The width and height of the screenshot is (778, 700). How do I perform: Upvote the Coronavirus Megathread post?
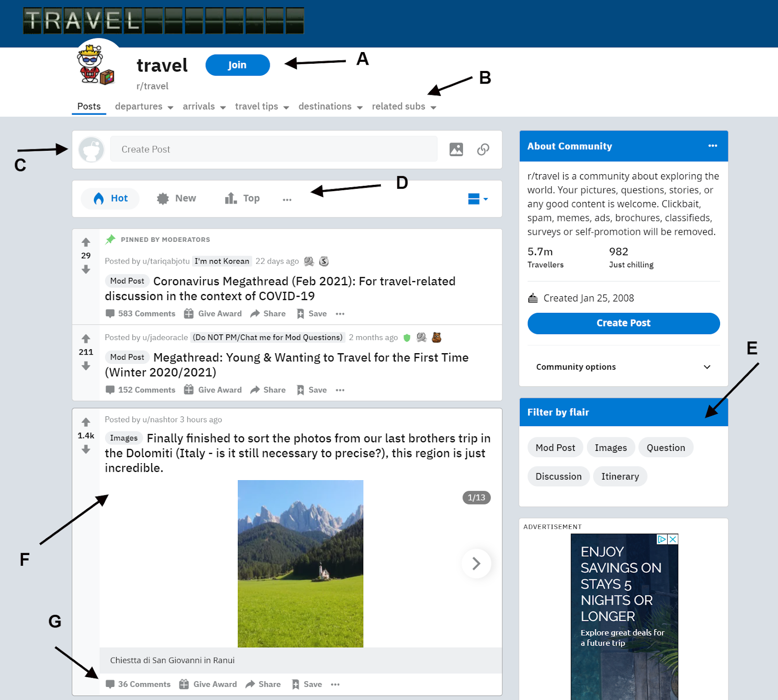coord(86,242)
